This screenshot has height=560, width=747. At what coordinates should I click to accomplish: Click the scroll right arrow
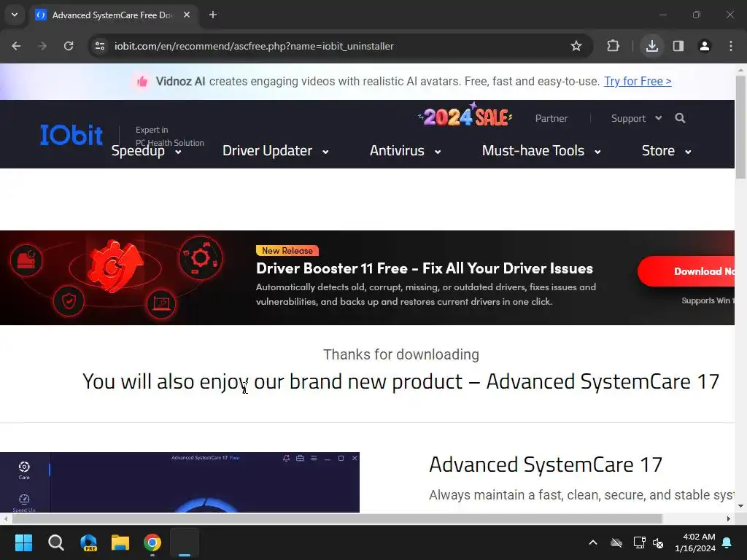point(729,518)
